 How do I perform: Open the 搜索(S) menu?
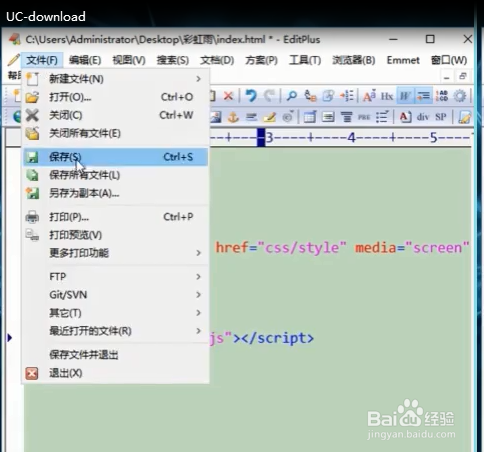point(173,60)
